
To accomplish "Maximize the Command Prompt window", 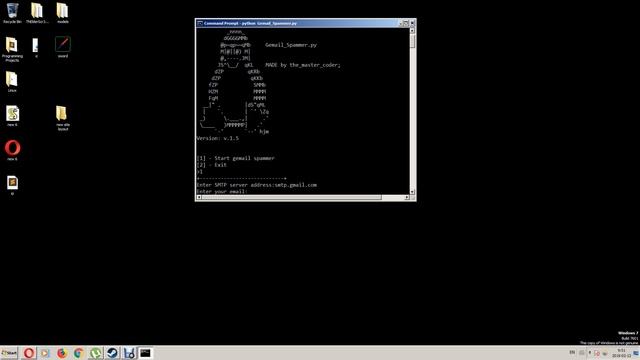I will pos(406,23).
